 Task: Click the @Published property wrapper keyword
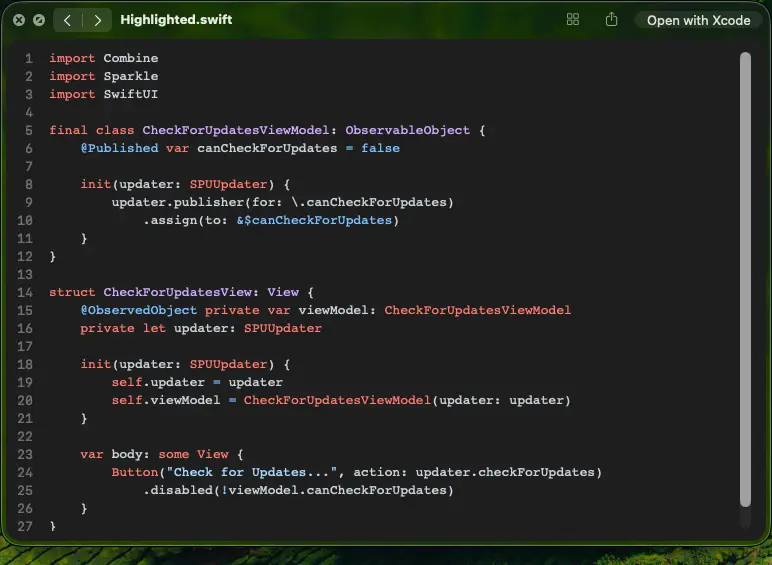click(119, 148)
